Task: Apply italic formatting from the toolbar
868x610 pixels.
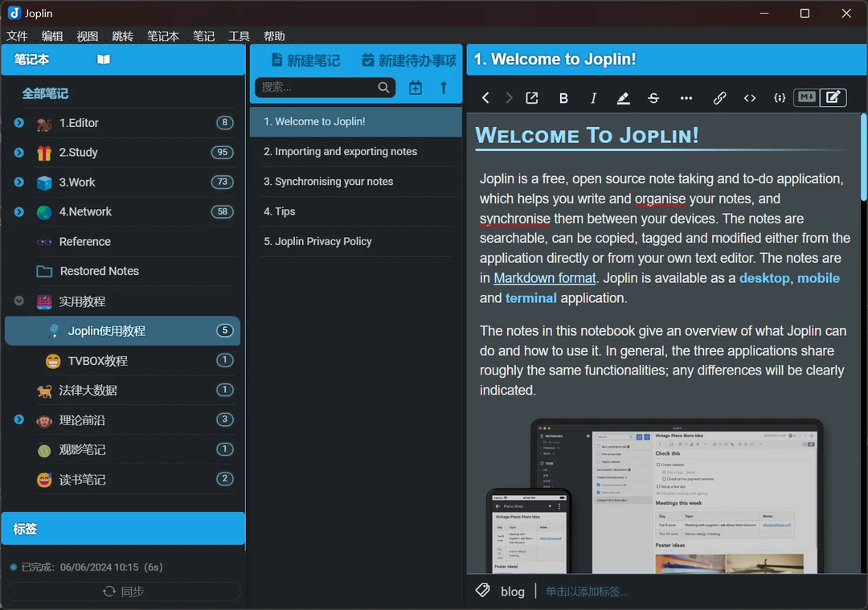Action: (593, 98)
